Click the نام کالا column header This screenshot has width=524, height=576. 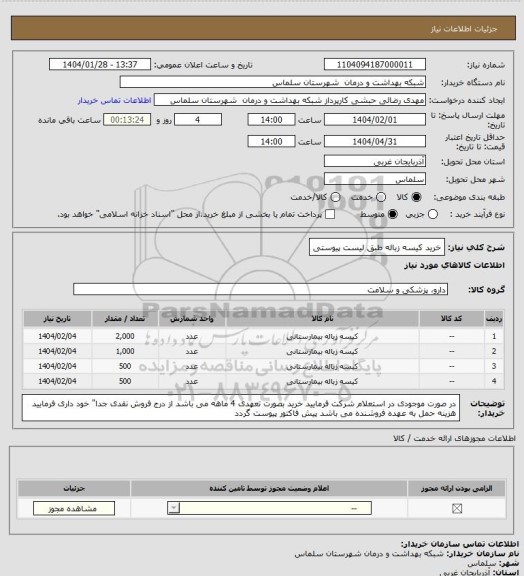pyautogui.click(x=322, y=319)
